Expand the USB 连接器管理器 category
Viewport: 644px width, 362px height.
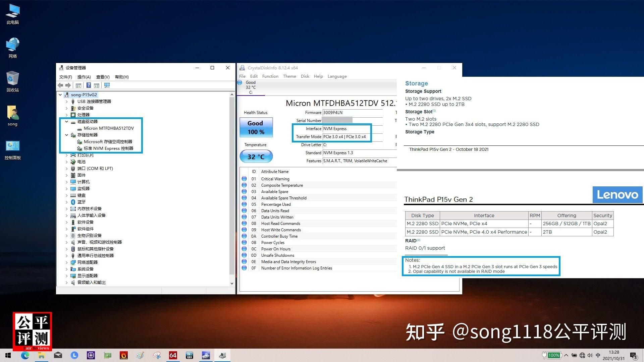click(x=66, y=101)
